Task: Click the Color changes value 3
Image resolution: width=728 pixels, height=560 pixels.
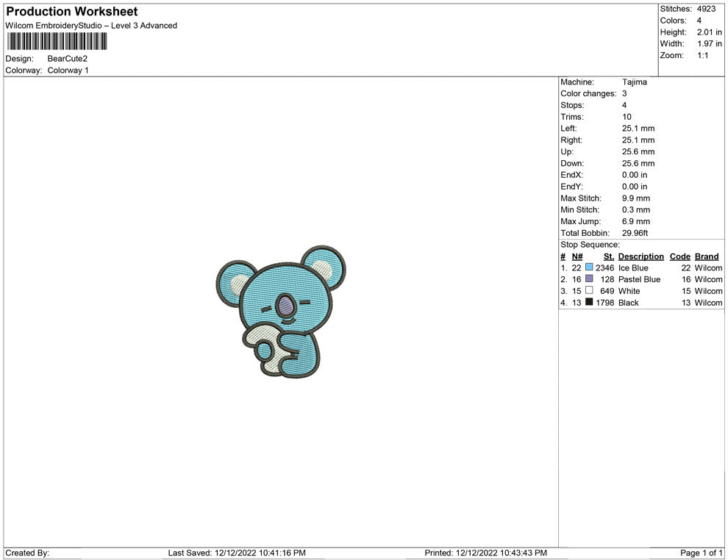Action: pos(624,93)
